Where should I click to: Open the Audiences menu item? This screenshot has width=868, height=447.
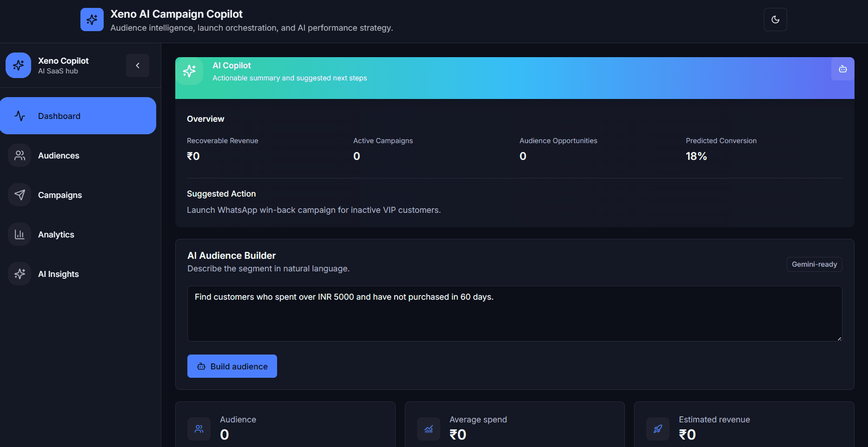[x=78, y=155]
